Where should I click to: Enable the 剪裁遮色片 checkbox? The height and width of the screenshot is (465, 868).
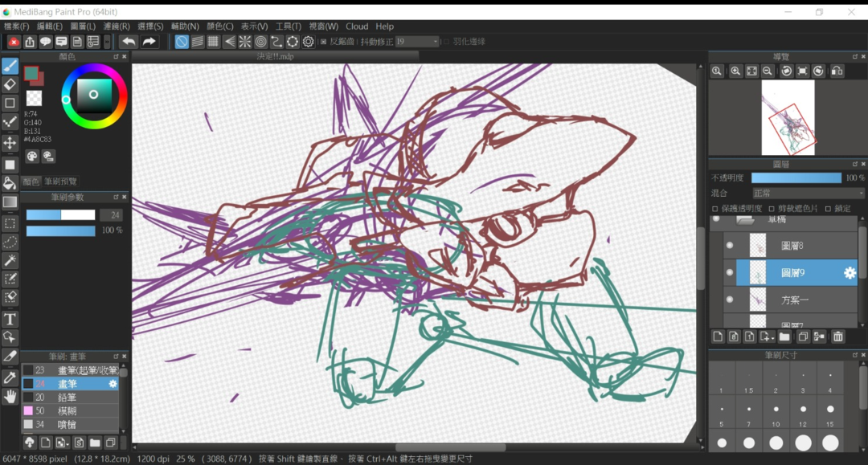(x=772, y=209)
